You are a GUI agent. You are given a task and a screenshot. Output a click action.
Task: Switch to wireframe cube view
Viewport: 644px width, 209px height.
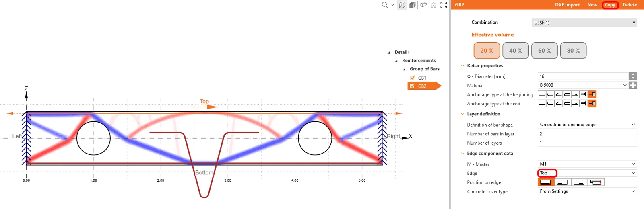(x=402, y=5)
